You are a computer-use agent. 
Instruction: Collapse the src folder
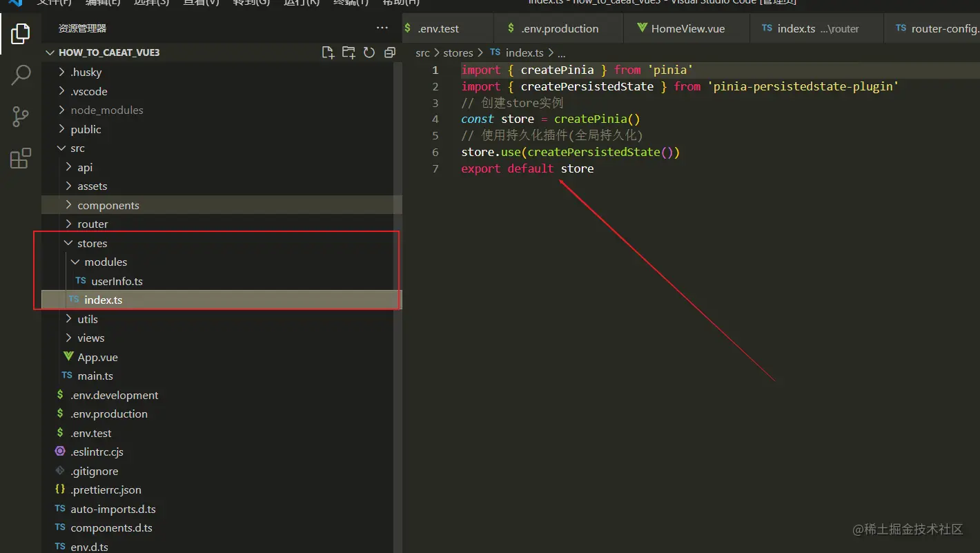tap(221, 148)
